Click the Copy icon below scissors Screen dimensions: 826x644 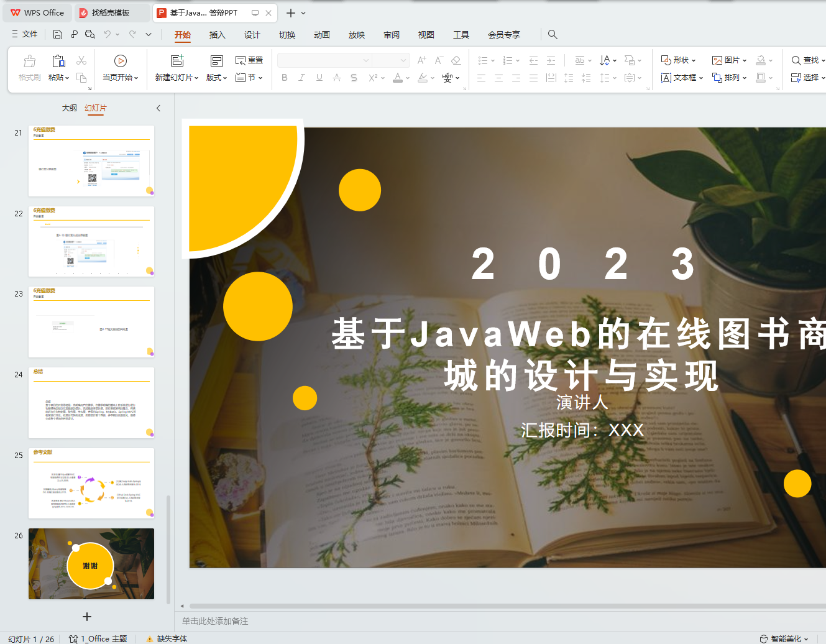pyautogui.click(x=81, y=77)
